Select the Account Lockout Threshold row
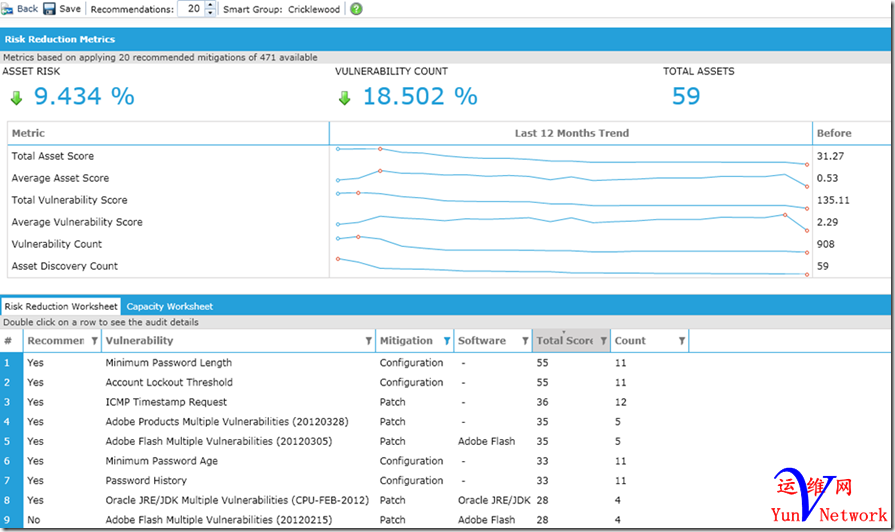 point(168,382)
